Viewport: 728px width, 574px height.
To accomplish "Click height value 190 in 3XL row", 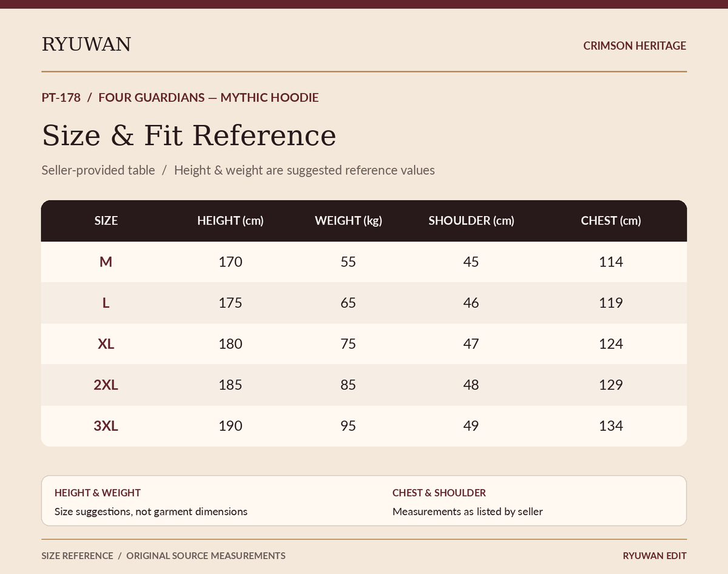I will pos(230,426).
